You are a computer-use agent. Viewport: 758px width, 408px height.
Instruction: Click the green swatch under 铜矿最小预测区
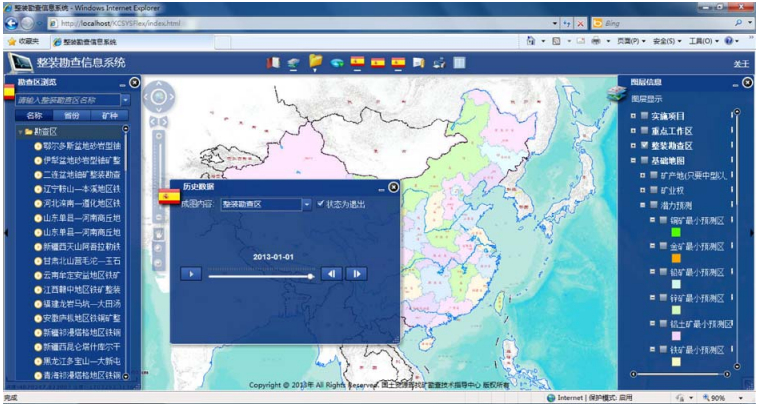pyautogui.click(x=676, y=233)
